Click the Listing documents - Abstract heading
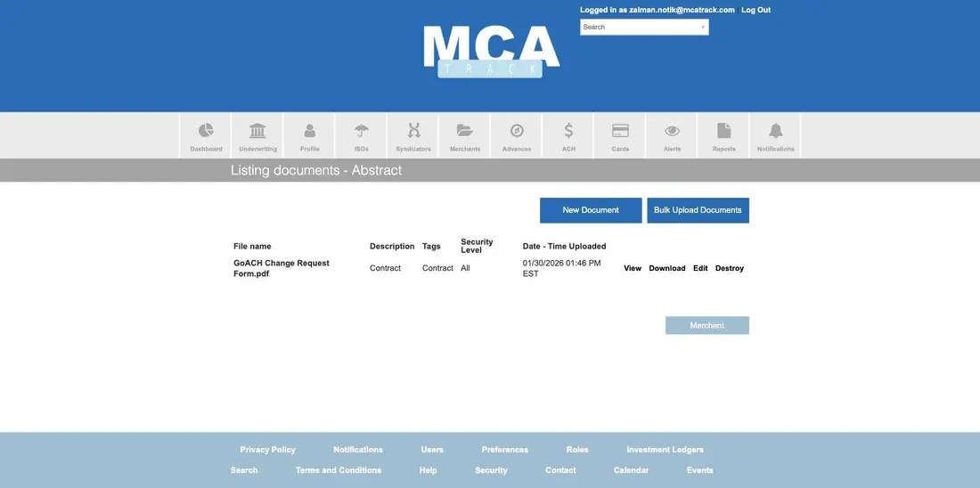This screenshot has height=488, width=980. [x=316, y=170]
